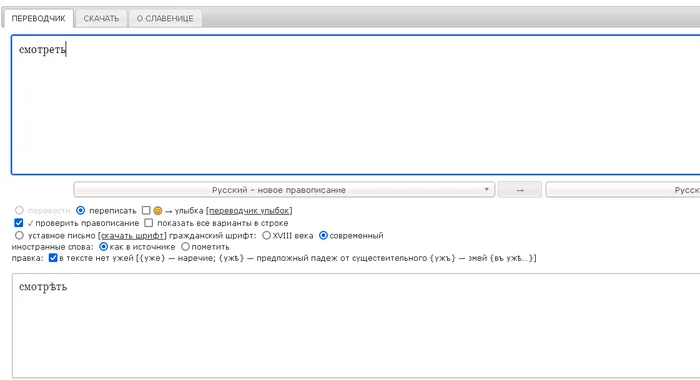Open the О СЛАВЕНИЦЕ tab
The image size is (700, 380).
[165, 18]
